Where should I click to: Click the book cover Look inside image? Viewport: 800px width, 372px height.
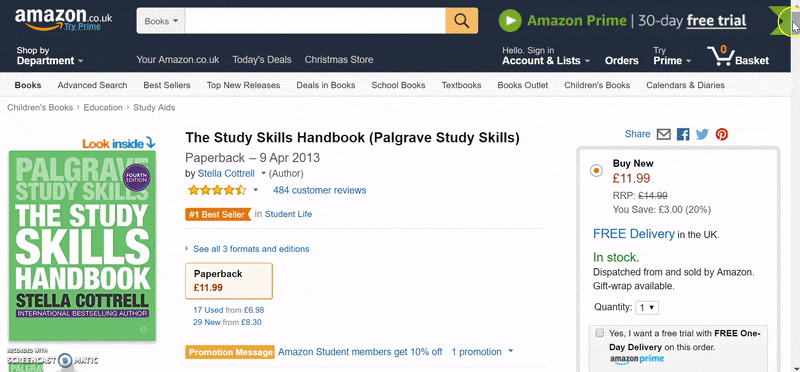(x=82, y=245)
